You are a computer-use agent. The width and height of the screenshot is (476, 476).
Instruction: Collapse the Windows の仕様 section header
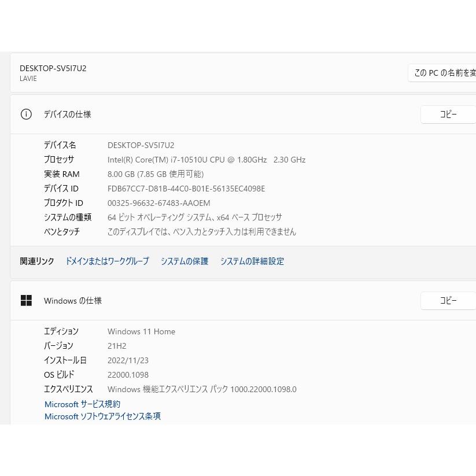tap(231, 301)
